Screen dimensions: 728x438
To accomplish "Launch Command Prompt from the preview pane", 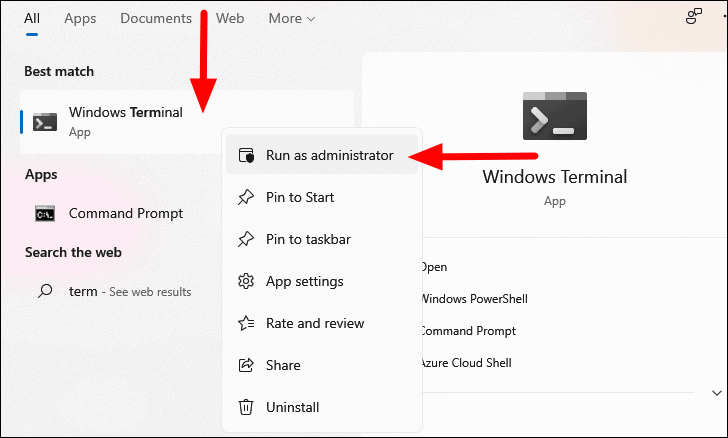I will click(468, 331).
